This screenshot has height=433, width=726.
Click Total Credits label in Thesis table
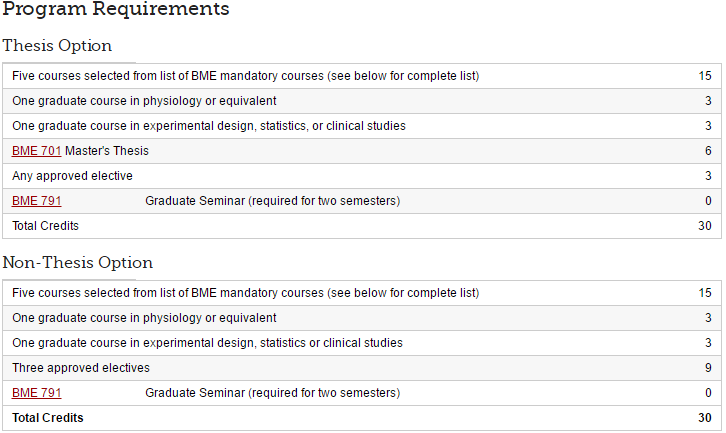pos(45,226)
